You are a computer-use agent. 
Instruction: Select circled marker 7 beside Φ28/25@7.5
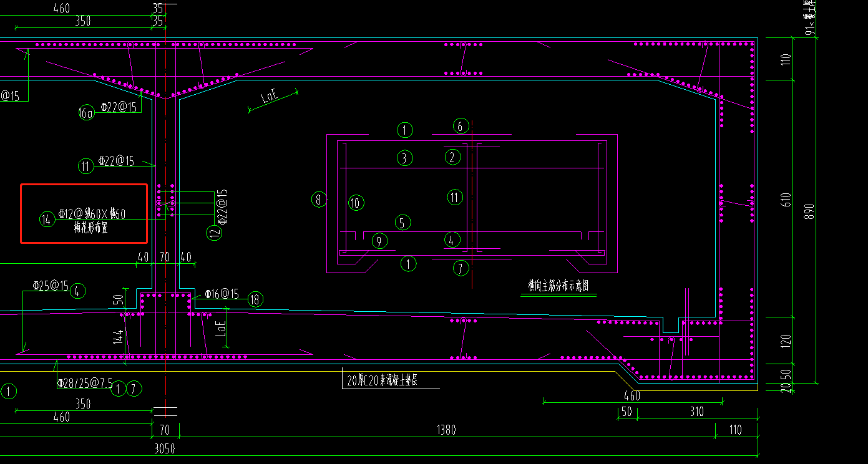click(134, 389)
